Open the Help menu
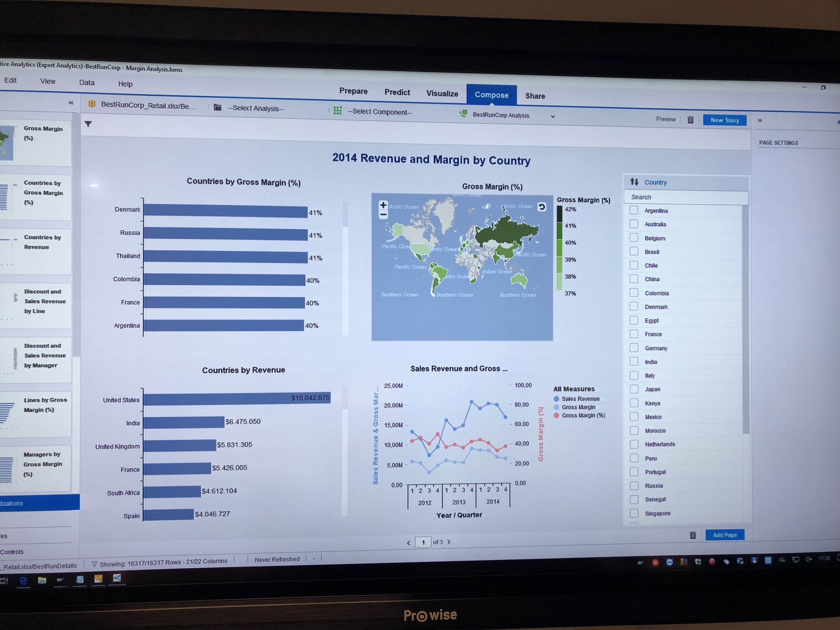The image size is (840, 630). point(125,84)
